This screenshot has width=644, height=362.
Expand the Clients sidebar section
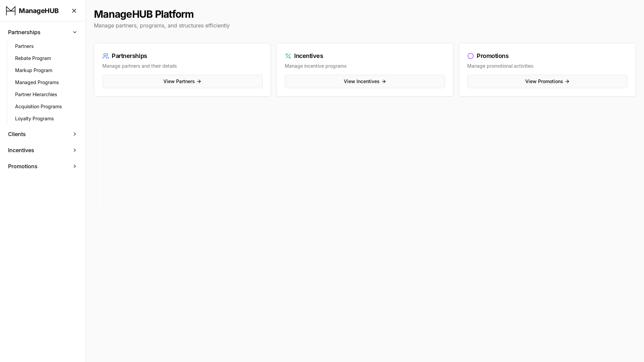tap(43, 134)
